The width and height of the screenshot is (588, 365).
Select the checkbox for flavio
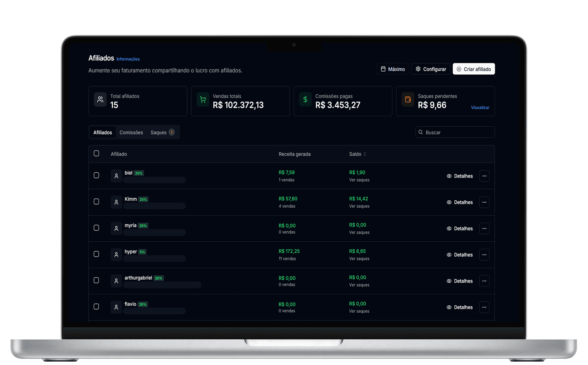[x=96, y=307]
